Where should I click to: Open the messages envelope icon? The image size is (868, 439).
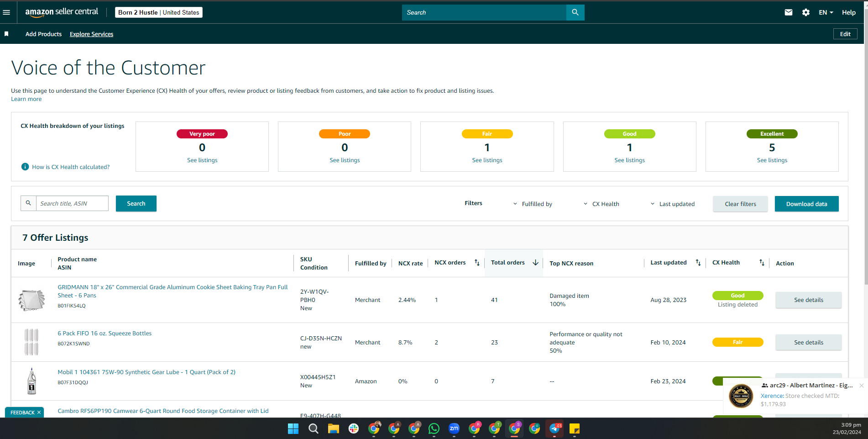(788, 12)
